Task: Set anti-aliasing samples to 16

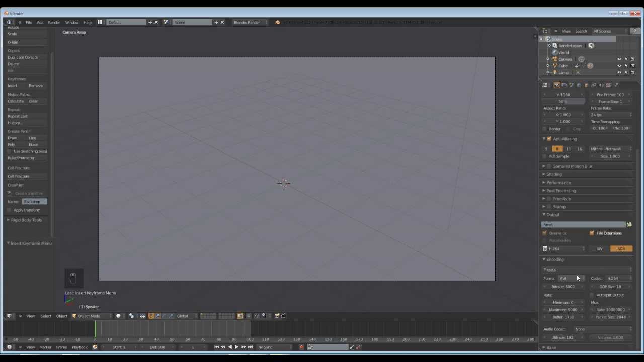Action: point(579,149)
